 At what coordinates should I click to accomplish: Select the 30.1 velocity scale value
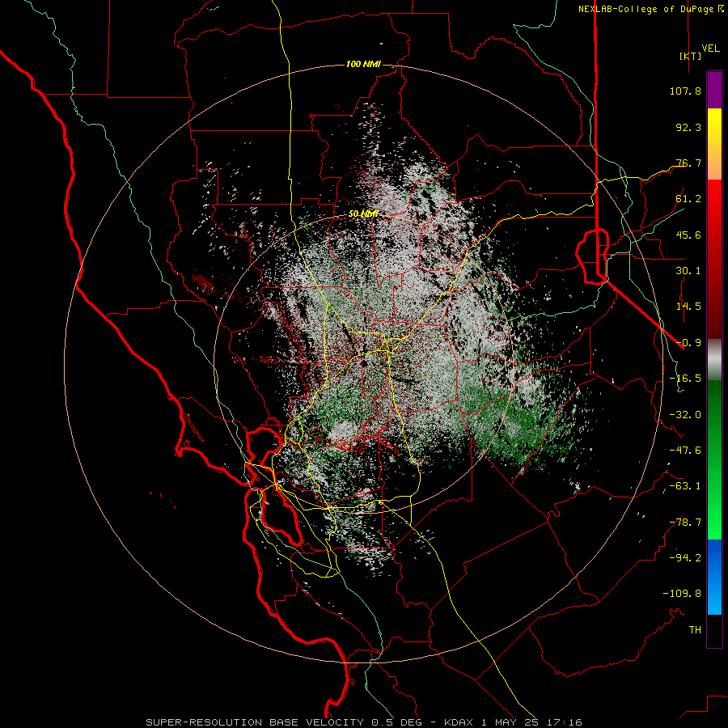688,271
